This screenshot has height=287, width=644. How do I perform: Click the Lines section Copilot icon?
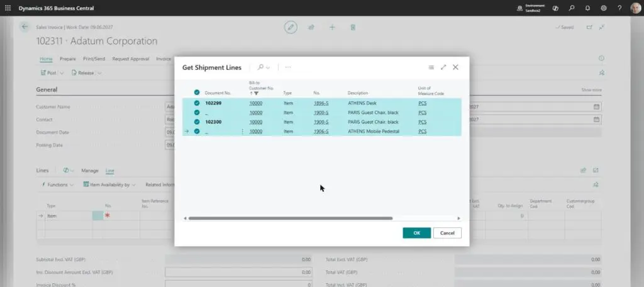(x=65, y=170)
